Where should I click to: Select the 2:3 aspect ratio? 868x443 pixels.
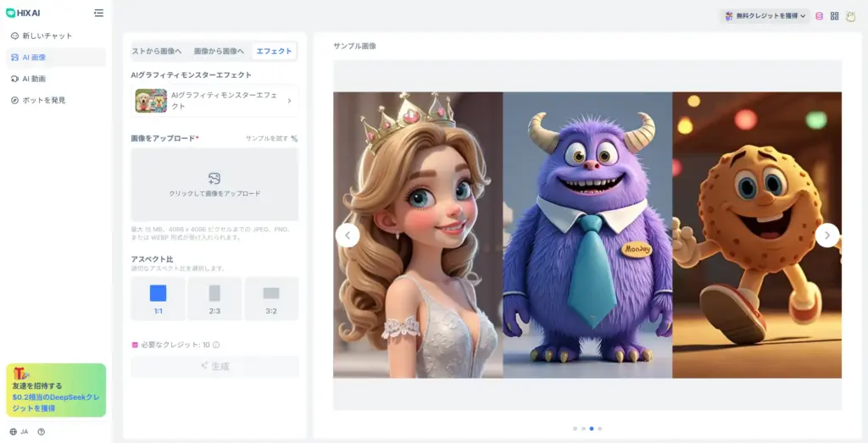(214, 298)
